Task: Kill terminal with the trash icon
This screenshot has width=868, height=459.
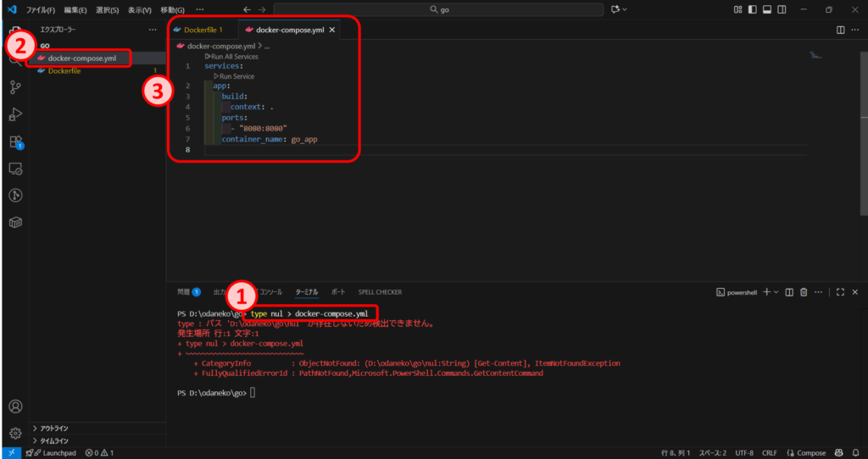Action: pyautogui.click(x=804, y=292)
